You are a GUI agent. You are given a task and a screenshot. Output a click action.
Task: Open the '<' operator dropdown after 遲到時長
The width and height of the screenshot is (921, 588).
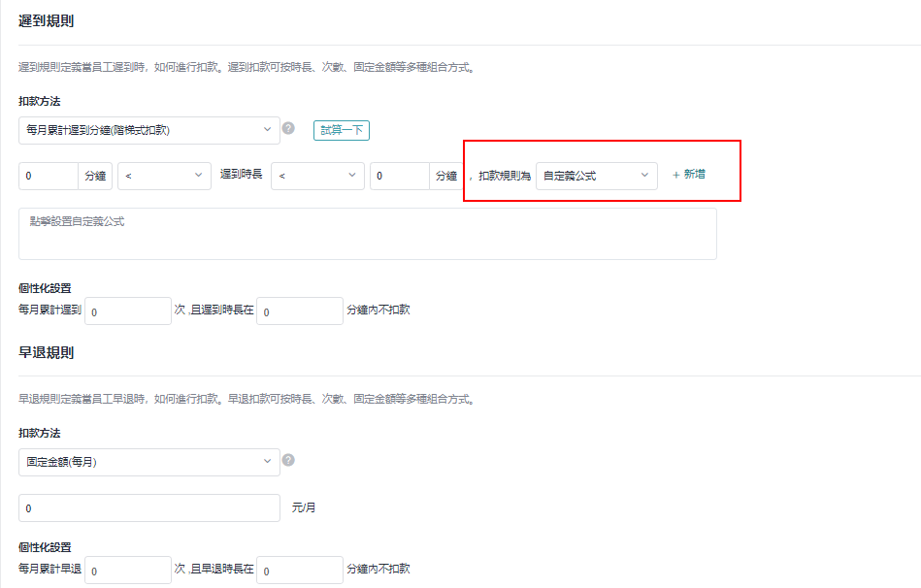(x=317, y=176)
